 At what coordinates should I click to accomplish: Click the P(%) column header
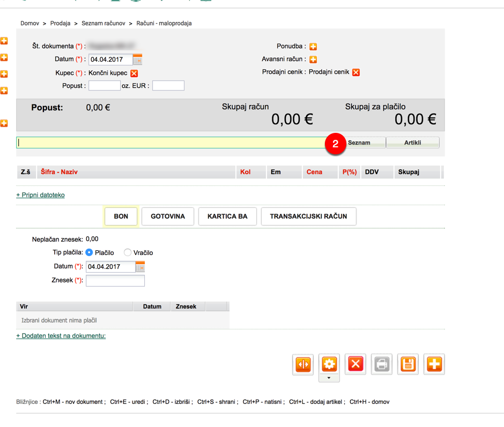tap(350, 172)
